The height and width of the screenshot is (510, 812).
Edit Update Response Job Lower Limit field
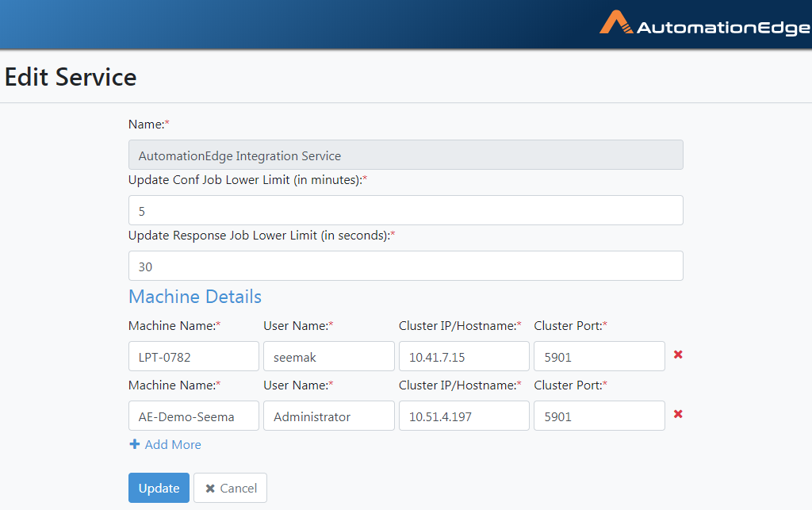tap(405, 266)
